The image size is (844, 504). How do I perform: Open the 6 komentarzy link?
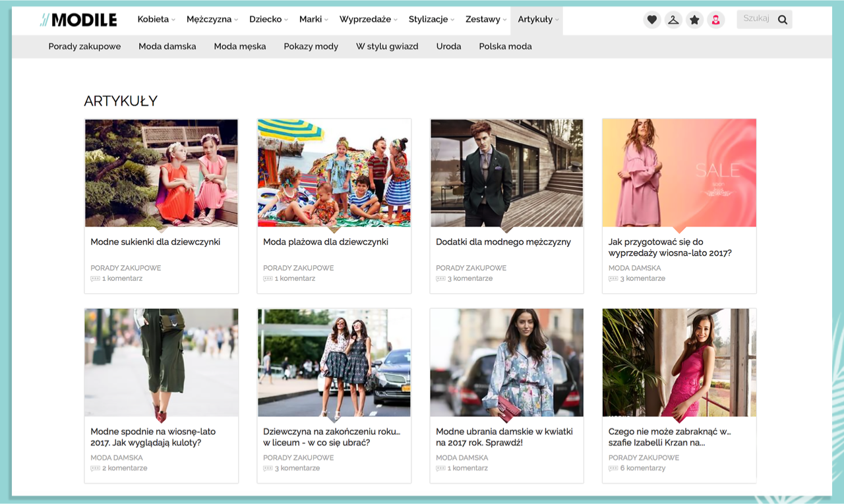[x=642, y=468]
